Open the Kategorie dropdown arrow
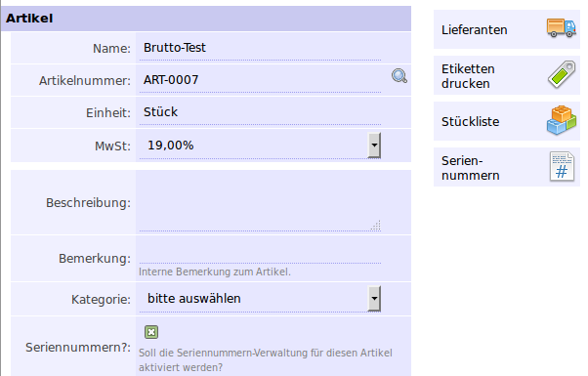 point(374,299)
